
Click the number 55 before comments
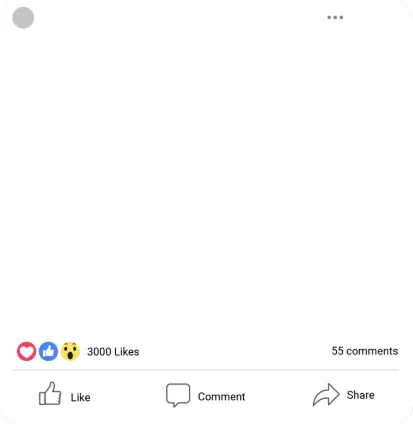pos(337,351)
